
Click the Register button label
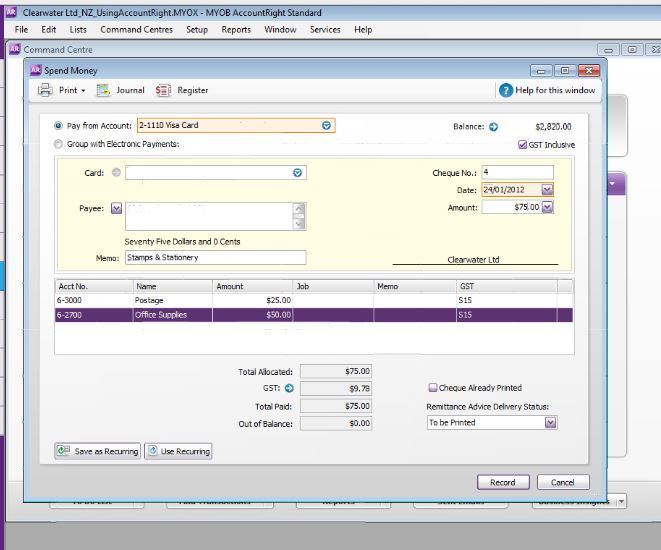click(193, 90)
